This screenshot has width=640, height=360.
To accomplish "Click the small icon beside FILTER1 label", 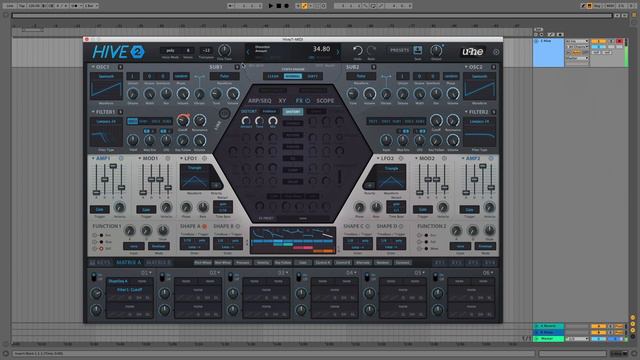I will point(120,112).
